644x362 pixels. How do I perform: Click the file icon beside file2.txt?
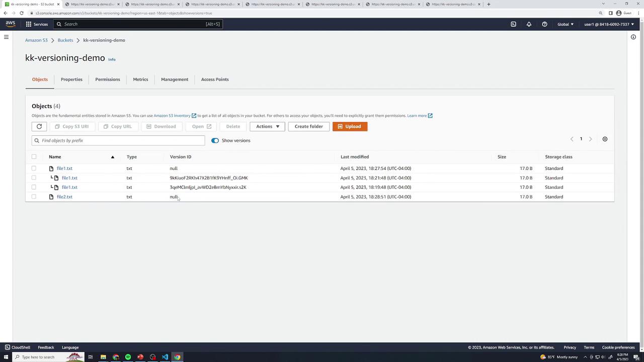click(x=51, y=197)
